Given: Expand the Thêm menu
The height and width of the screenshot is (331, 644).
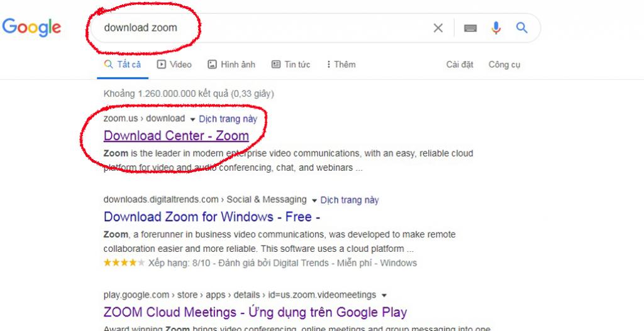Looking at the screenshot, I should [340, 65].
